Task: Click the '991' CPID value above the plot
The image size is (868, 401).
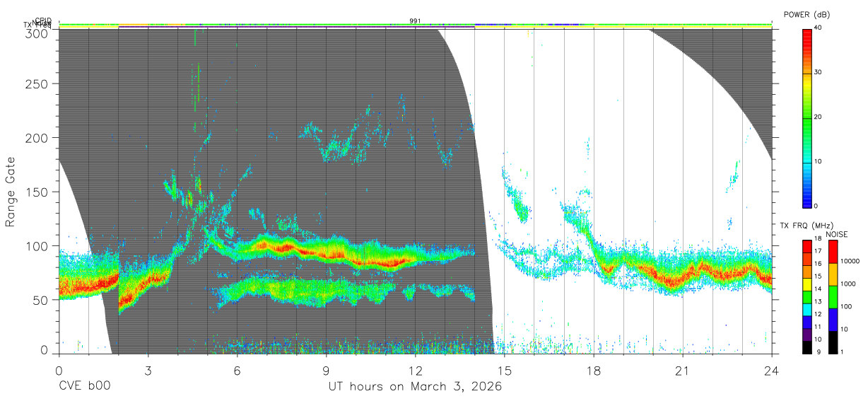Action: point(415,21)
